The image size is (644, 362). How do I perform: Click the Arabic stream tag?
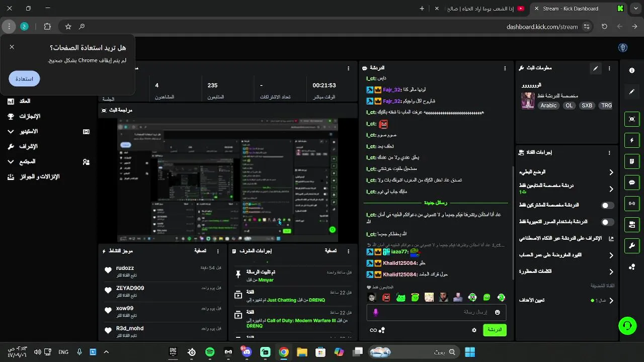pos(548,106)
